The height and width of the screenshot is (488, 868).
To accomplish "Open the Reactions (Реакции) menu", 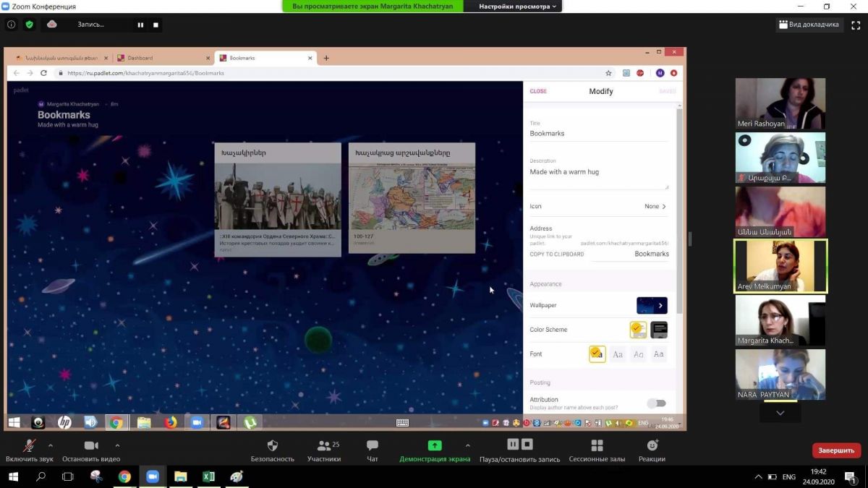I will (652, 446).
